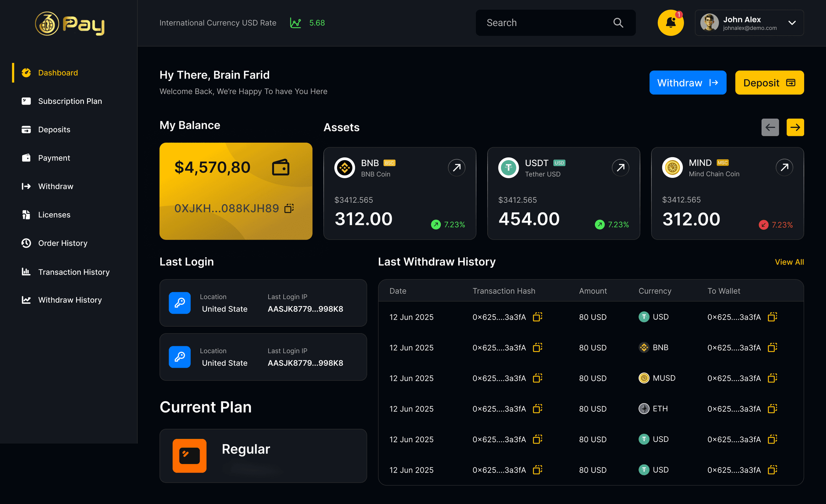
Task: Click the search magnifier icon
Action: click(618, 23)
